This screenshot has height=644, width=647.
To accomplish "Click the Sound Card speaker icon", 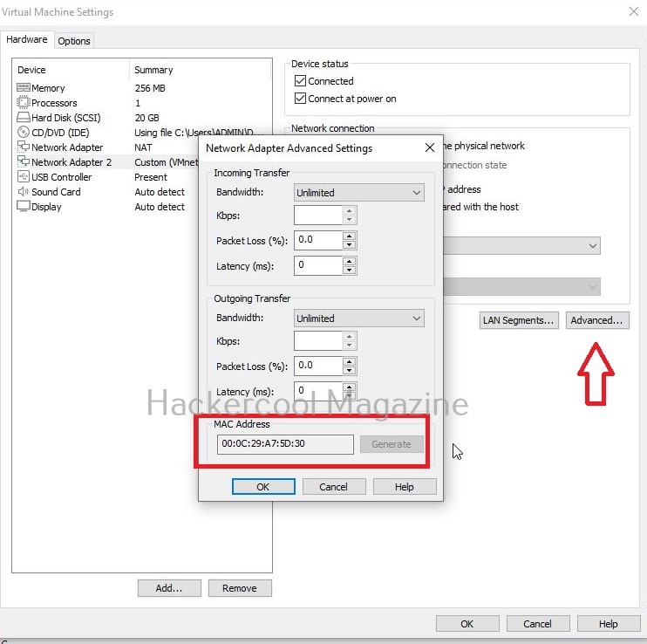I will 24,192.
